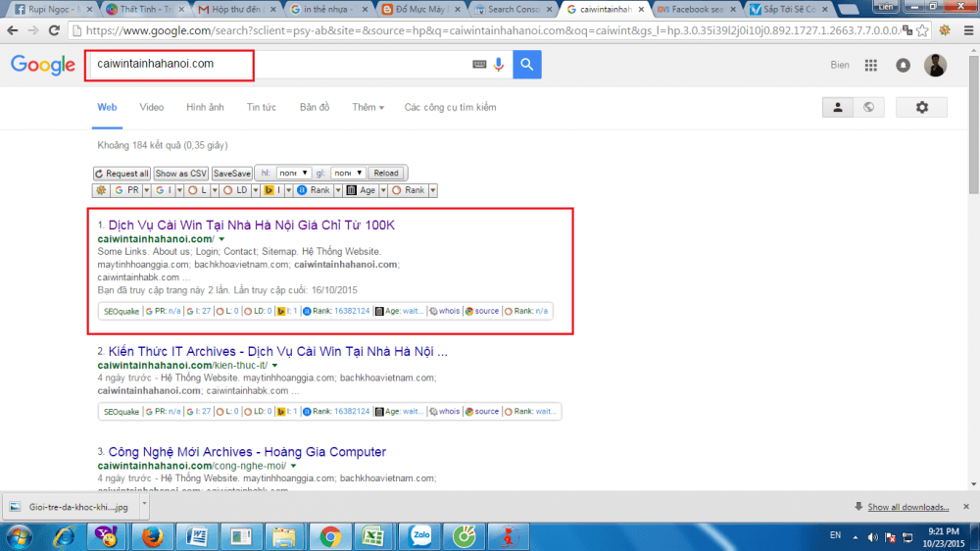Open Zalo from the taskbar
Image resolution: width=980 pixels, height=551 pixels.
click(420, 536)
